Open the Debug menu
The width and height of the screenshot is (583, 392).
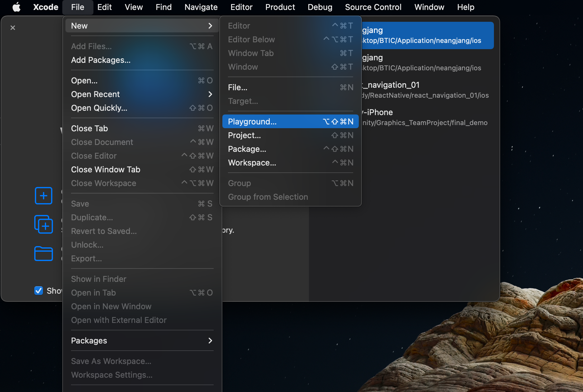pyautogui.click(x=320, y=7)
